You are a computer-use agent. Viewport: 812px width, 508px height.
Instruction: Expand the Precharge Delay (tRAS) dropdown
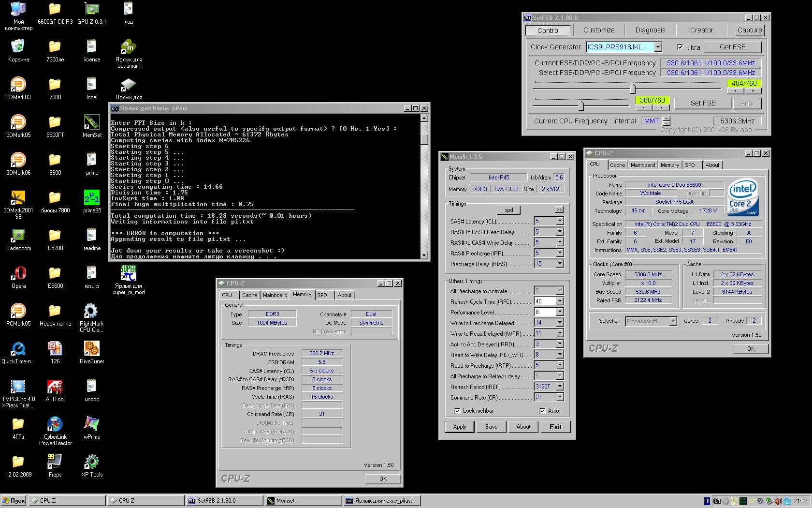(560, 264)
